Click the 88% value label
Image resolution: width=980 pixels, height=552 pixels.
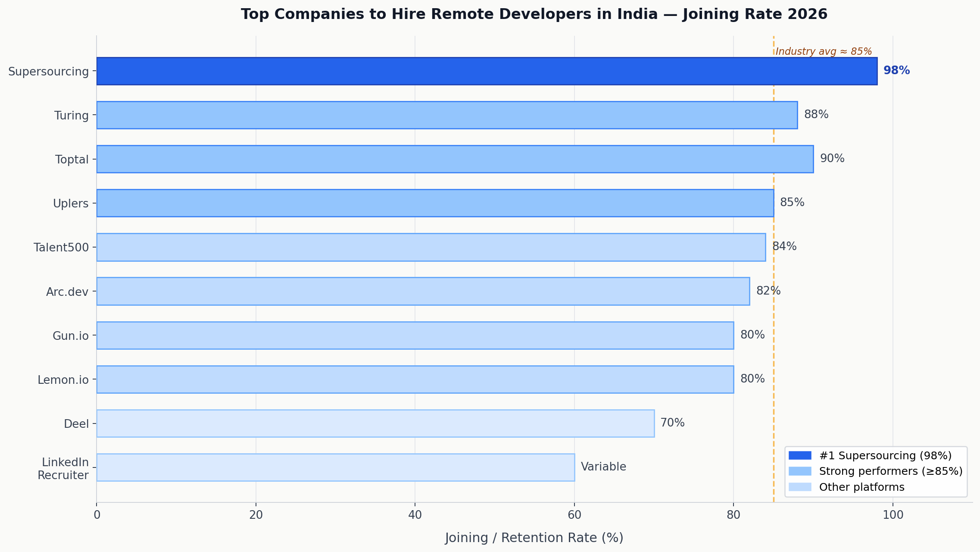(816, 115)
